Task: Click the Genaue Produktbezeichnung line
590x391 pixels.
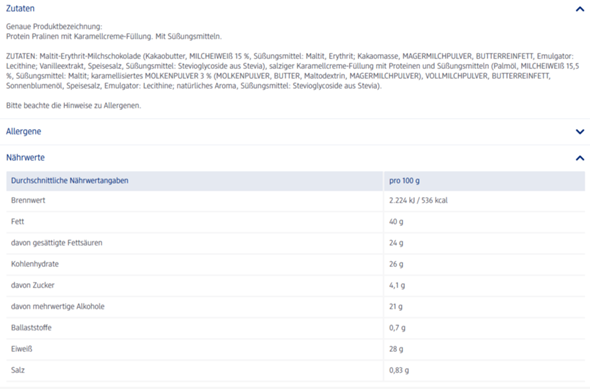Action: (x=54, y=26)
